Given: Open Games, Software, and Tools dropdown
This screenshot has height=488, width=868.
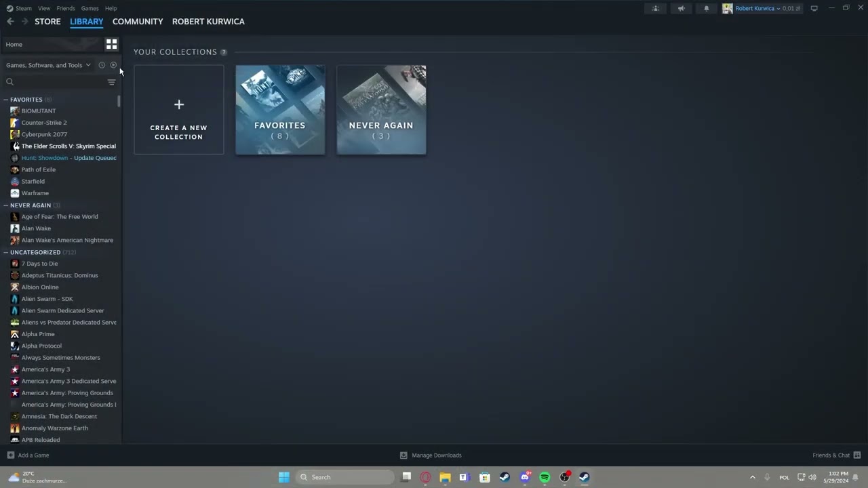Looking at the screenshot, I should [x=48, y=65].
